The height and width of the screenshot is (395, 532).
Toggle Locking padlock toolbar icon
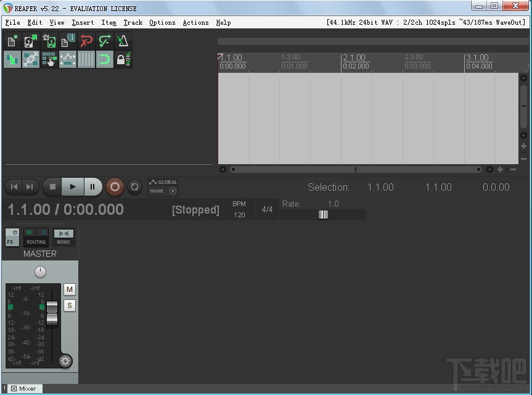coord(123,59)
